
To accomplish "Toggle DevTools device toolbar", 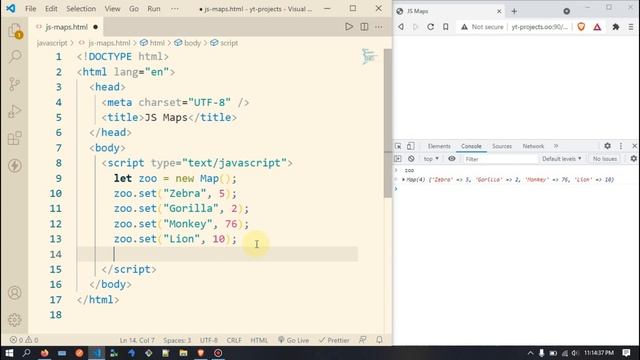I will 411,146.
